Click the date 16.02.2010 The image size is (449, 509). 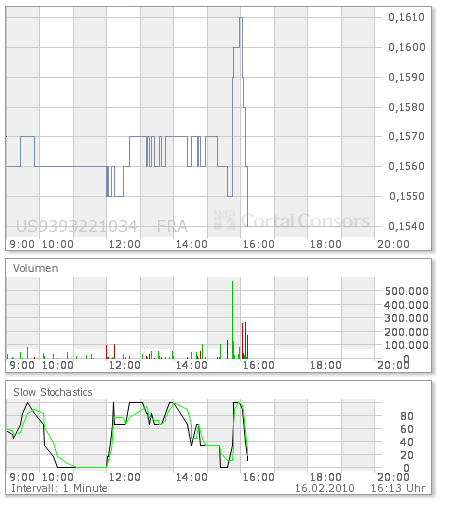(x=325, y=488)
